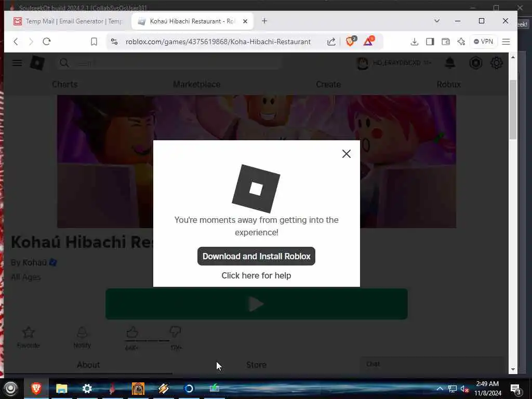
Task: Open Windows Start button
Action: (10, 389)
